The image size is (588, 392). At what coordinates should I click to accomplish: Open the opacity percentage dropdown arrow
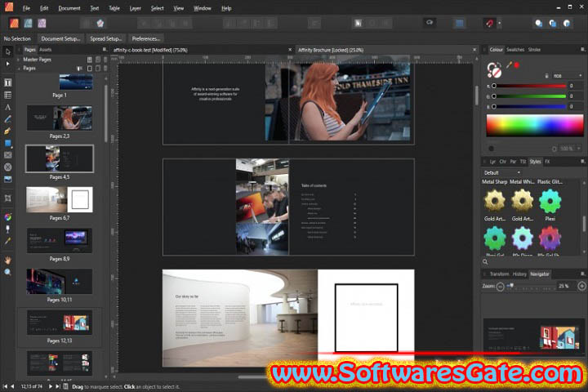580,149
